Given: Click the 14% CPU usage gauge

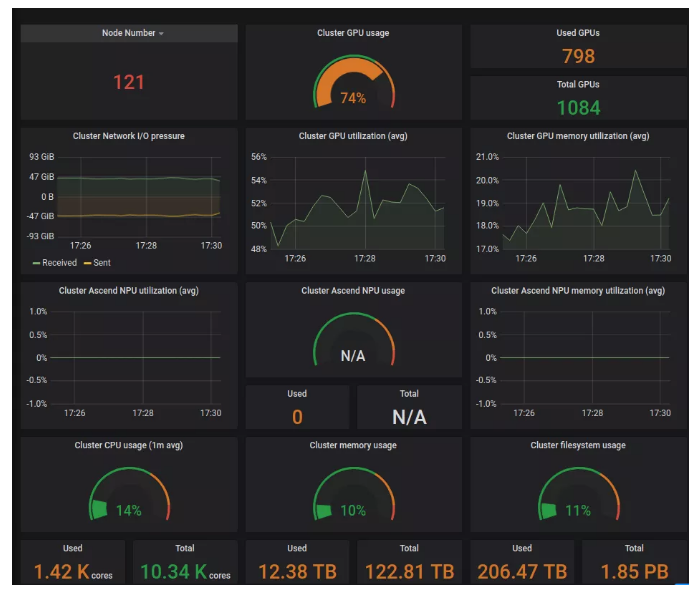Looking at the screenshot, I should click(129, 497).
